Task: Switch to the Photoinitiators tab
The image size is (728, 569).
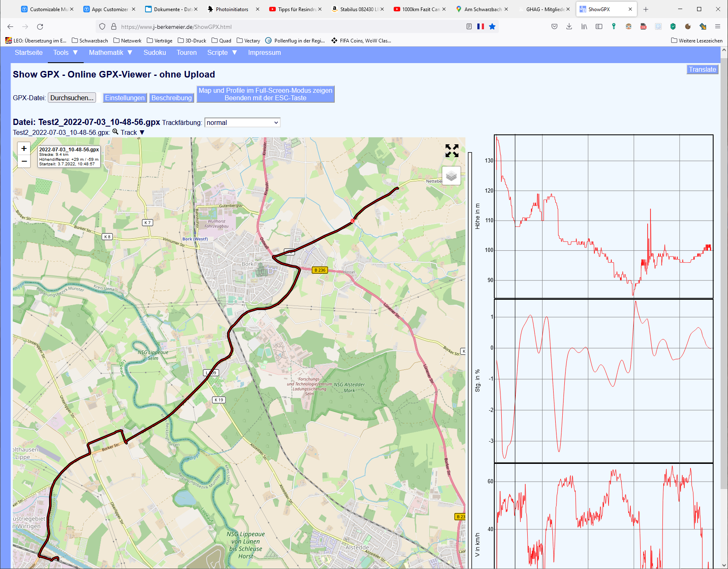Action: click(x=232, y=9)
